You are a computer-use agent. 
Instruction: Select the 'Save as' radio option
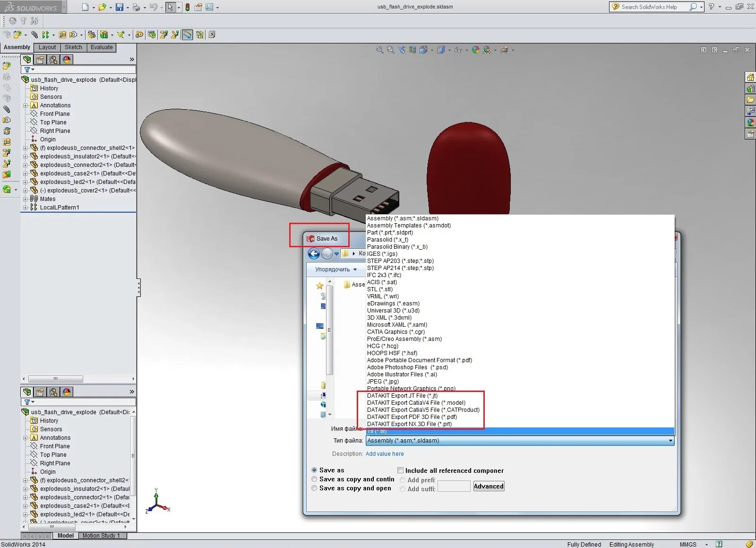click(x=314, y=470)
